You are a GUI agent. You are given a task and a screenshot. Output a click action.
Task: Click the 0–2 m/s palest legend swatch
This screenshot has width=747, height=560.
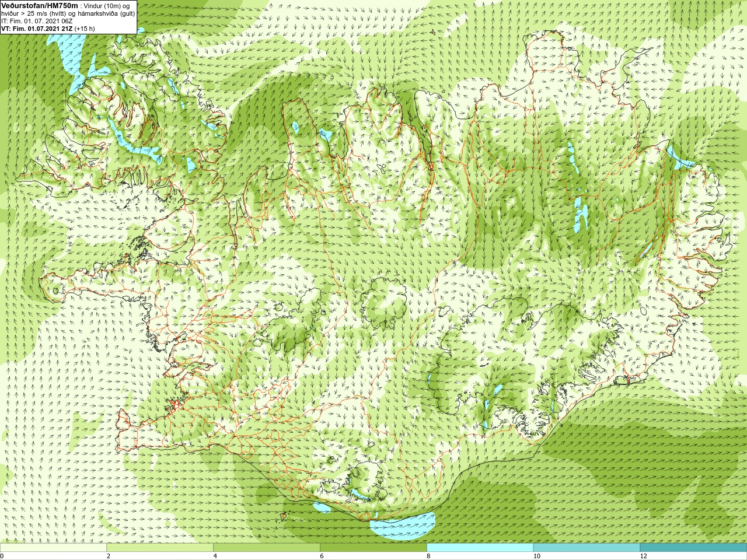(x=54, y=548)
